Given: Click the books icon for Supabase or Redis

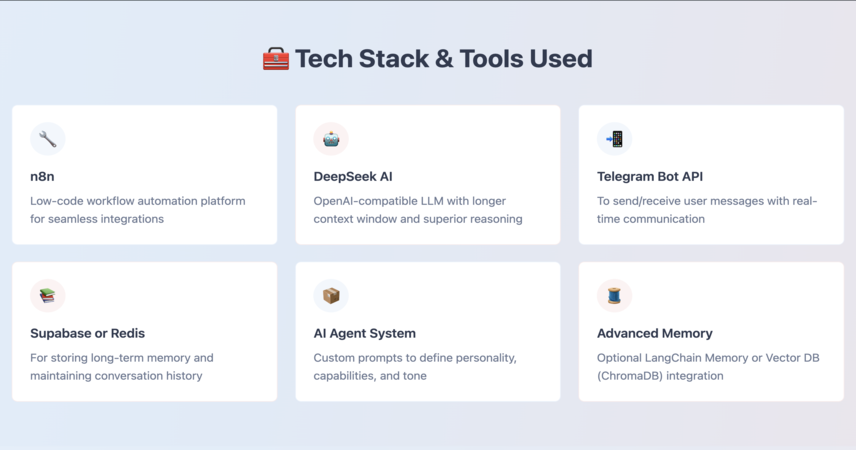Looking at the screenshot, I should click(47, 296).
